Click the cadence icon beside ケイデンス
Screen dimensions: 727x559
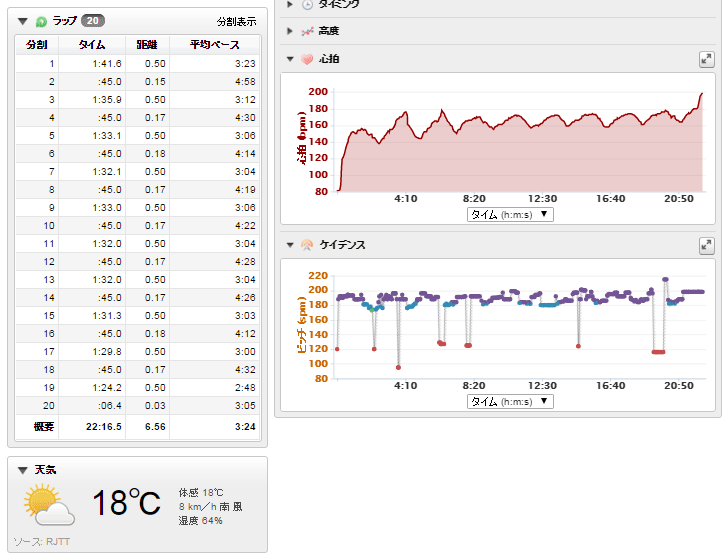(x=307, y=245)
